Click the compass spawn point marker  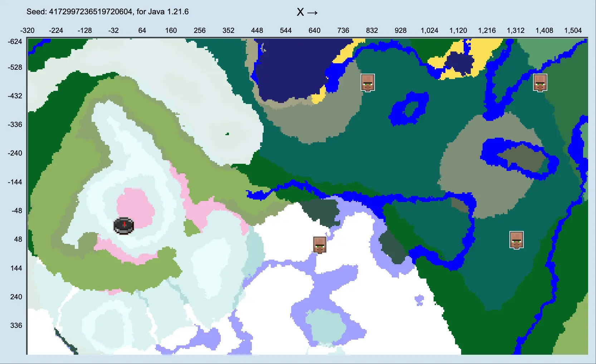pos(124,226)
